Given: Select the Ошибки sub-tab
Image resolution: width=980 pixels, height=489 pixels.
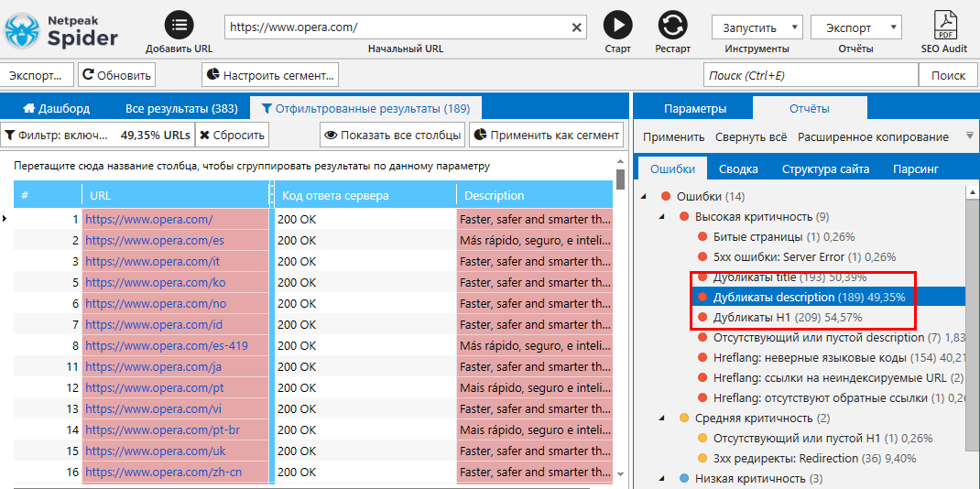Looking at the screenshot, I should (672, 168).
